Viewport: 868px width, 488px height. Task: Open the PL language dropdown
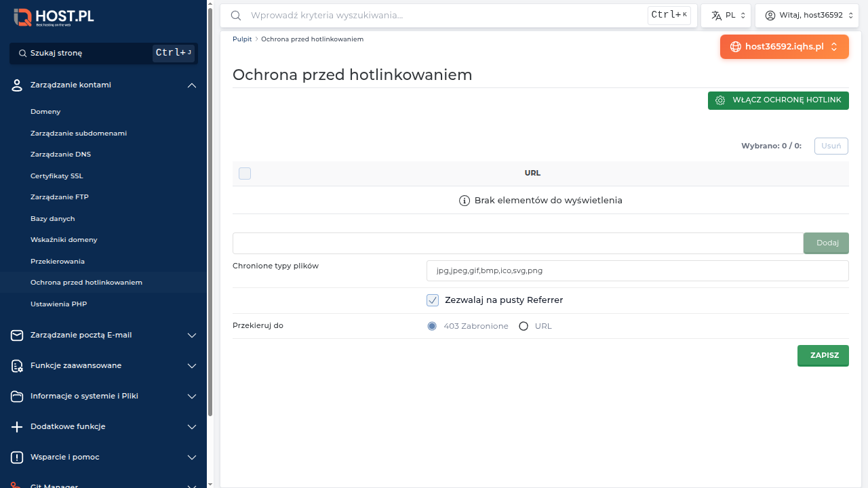[x=726, y=15]
